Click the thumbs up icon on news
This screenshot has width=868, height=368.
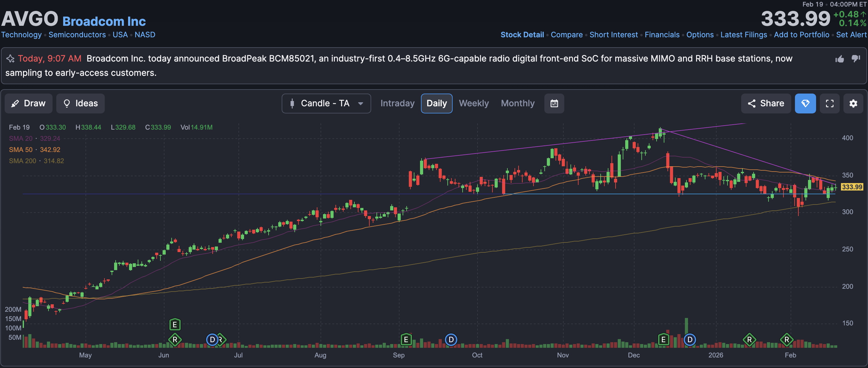[839, 59]
